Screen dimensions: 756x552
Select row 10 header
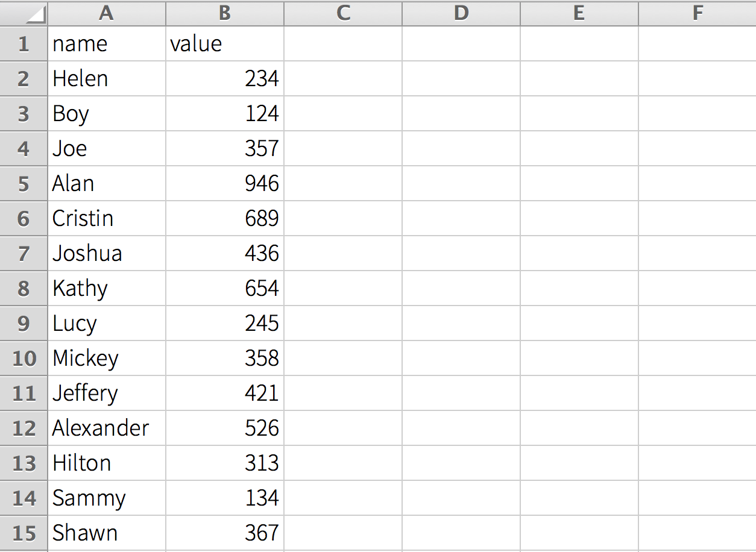24,358
